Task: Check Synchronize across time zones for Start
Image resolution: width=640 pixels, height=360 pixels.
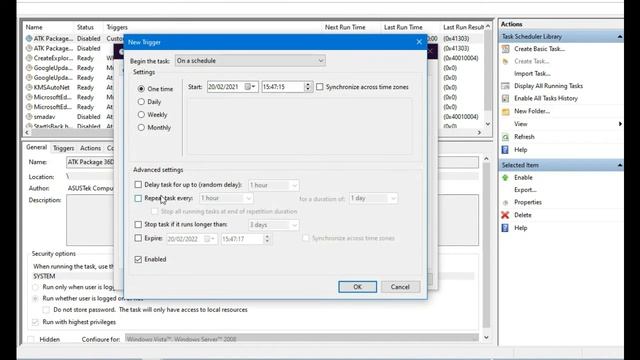Action: tap(320, 87)
